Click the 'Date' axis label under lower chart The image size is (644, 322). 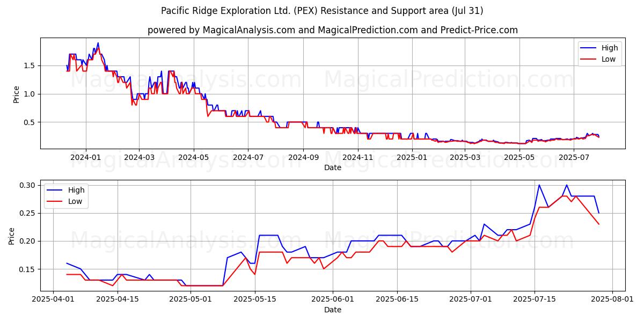point(333,310)
